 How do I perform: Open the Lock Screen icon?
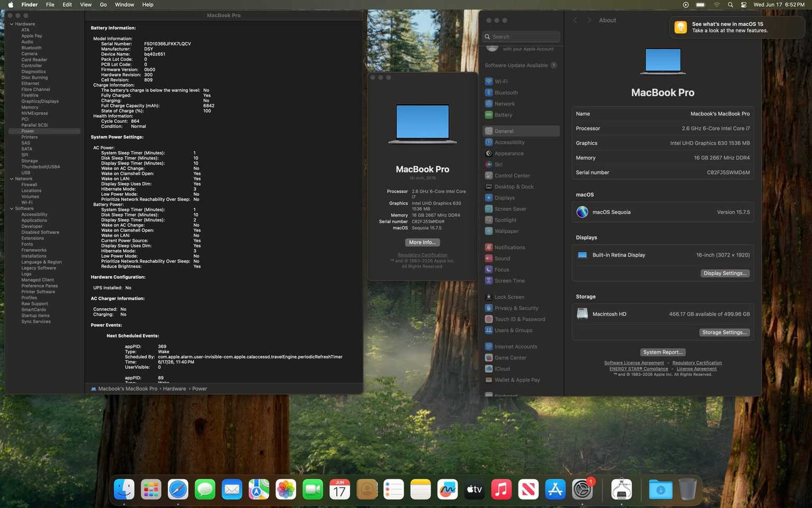[488, 297]
